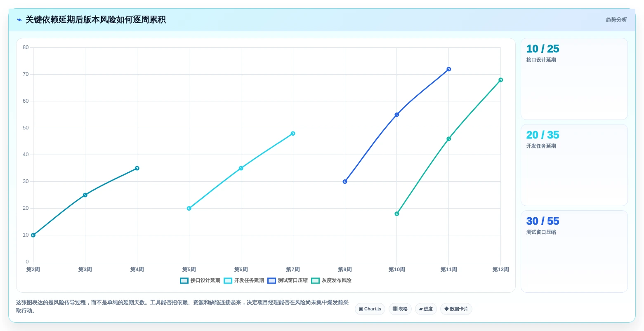Click the Chart.js tag chip
This screenshot has height=331, width=644.
(370, 309)
